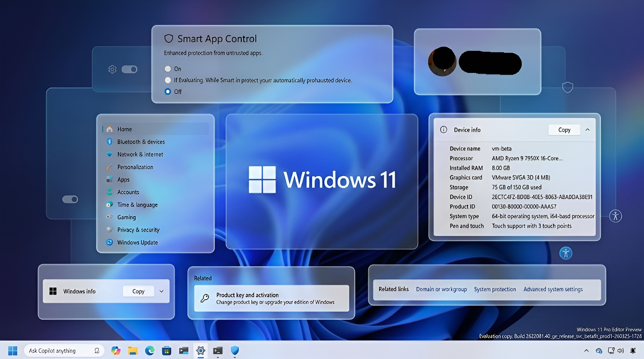
Task: Click the Windows Update sidebar icon
Action: (x=109, y=242)
